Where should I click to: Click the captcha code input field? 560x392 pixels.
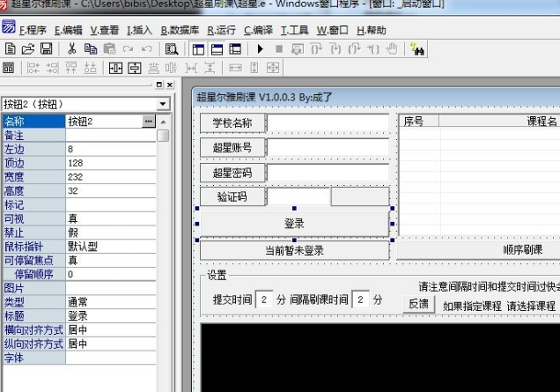(x=298, y=196)
